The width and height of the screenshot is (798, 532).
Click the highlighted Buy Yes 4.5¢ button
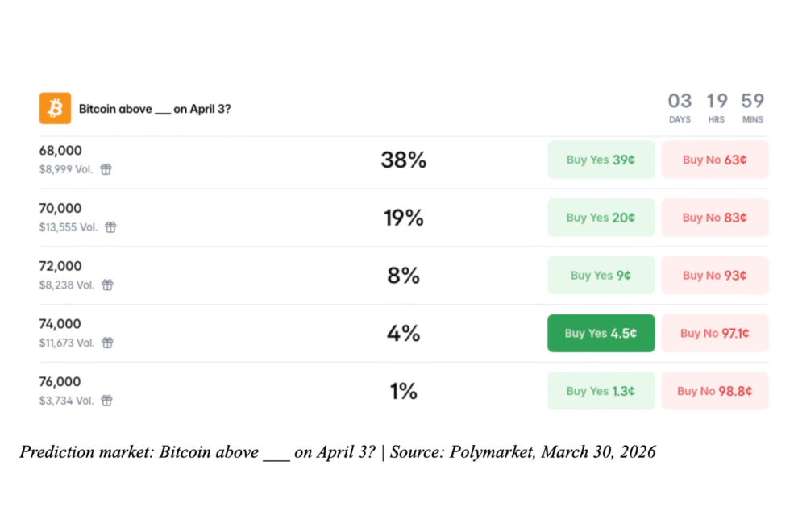click(x=601, y=333)
